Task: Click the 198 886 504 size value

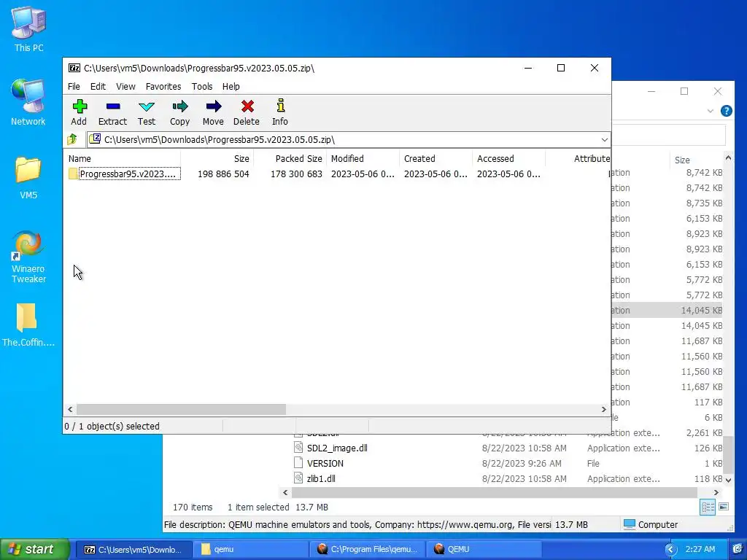Action: click(223, 174)
